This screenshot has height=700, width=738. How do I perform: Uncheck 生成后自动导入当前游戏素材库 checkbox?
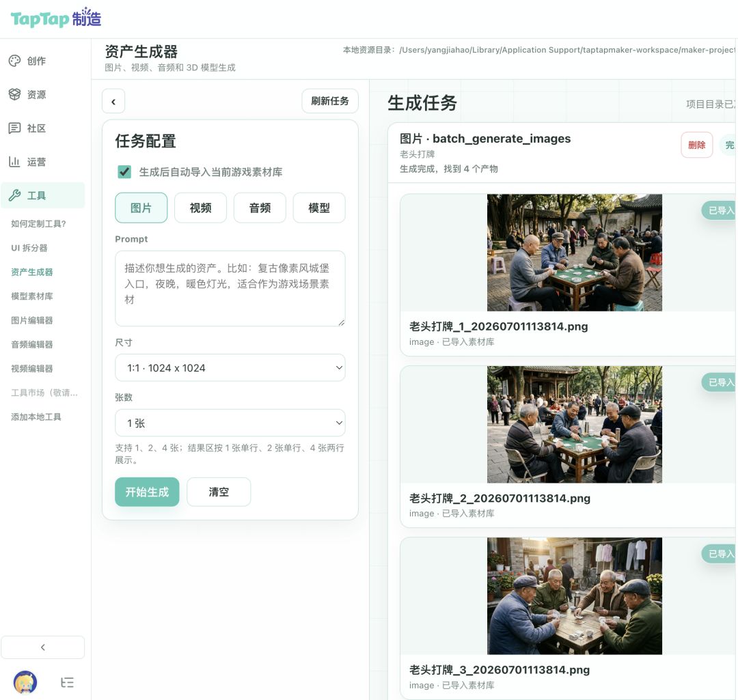[x=124, y=171]
